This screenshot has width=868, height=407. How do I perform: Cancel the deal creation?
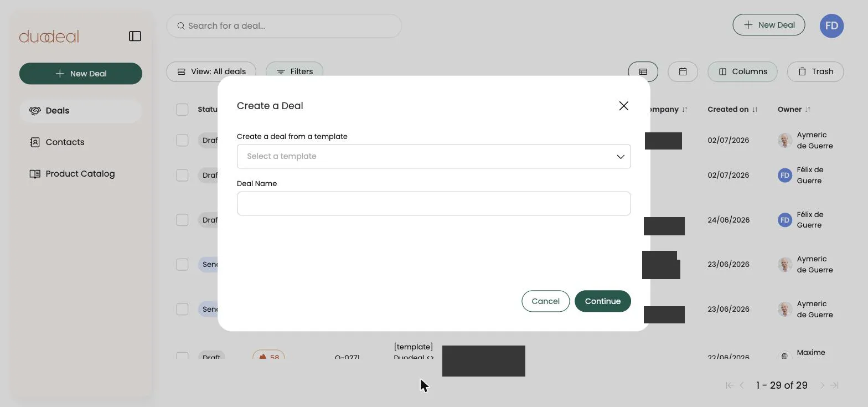pyautogui.click(x=546, y=301)
